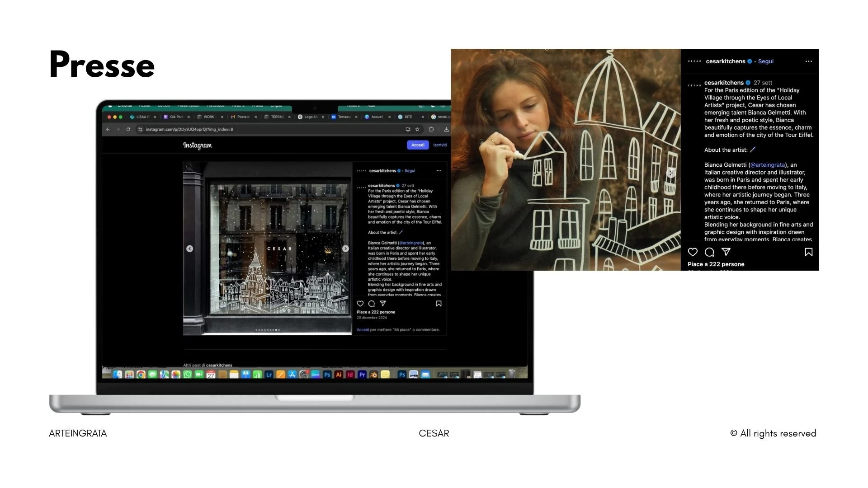Launch InDesign from the dock
Screen dimensions: 868x488
[350, 375]
